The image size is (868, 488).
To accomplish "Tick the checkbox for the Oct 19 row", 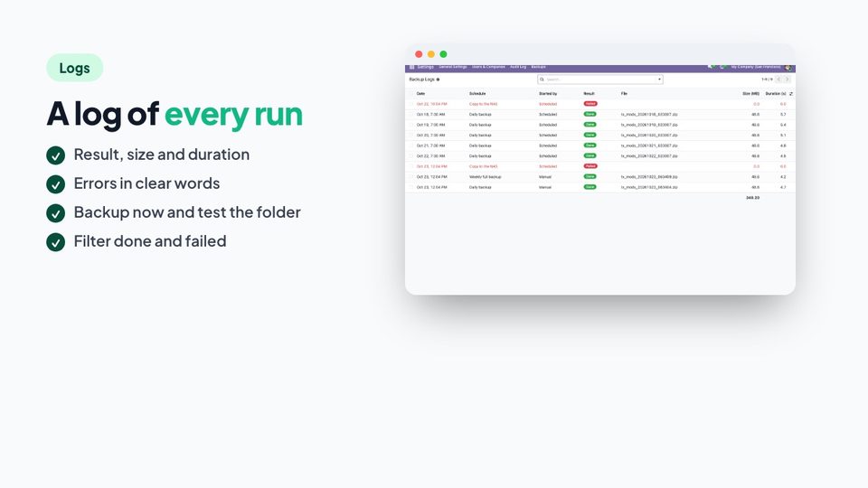I will (x=412, y=125).
